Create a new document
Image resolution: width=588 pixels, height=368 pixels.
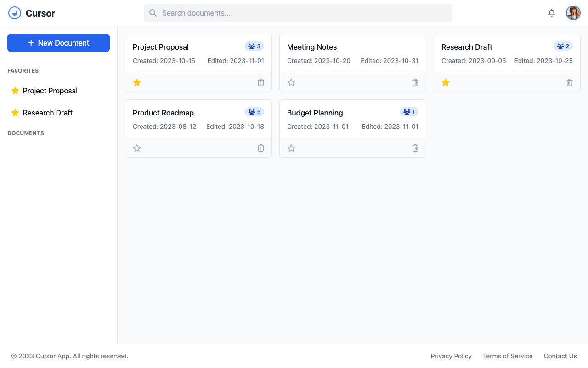click(x=58, y=42)
